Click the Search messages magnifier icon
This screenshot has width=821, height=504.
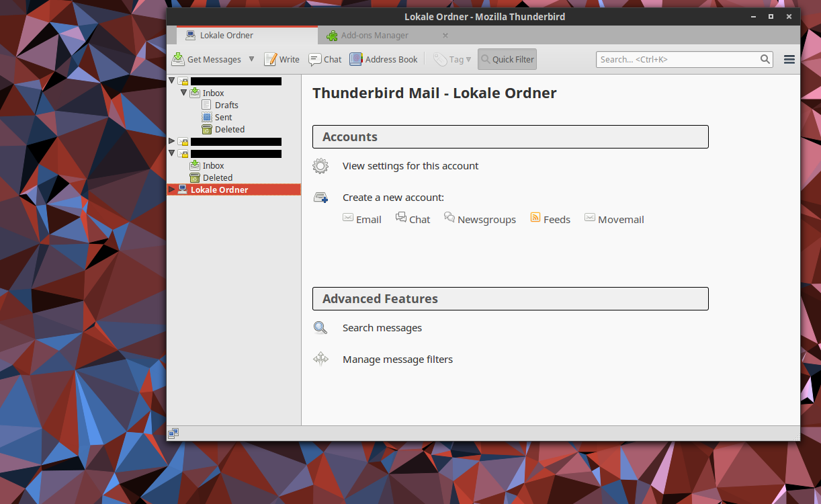coord(320,328)
